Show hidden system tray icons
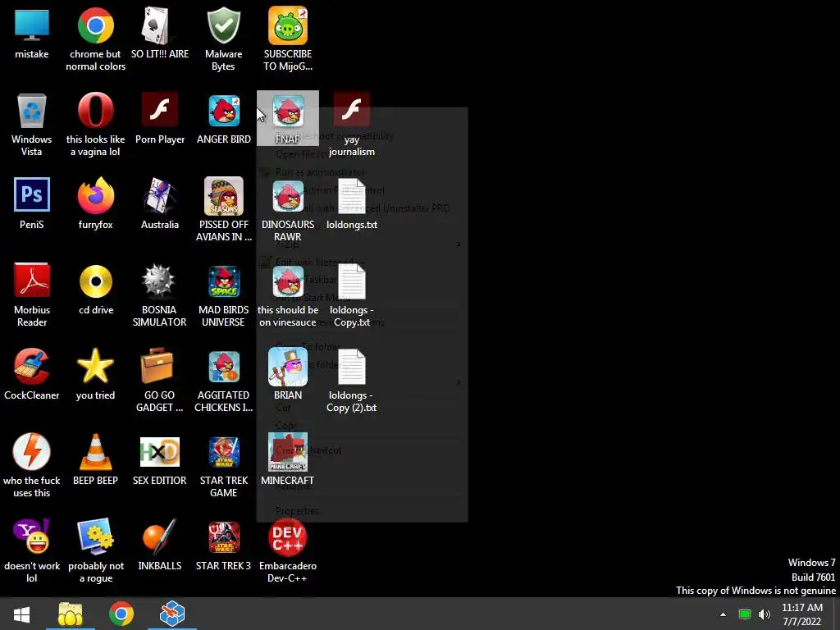840x630 pixels. 723,614
